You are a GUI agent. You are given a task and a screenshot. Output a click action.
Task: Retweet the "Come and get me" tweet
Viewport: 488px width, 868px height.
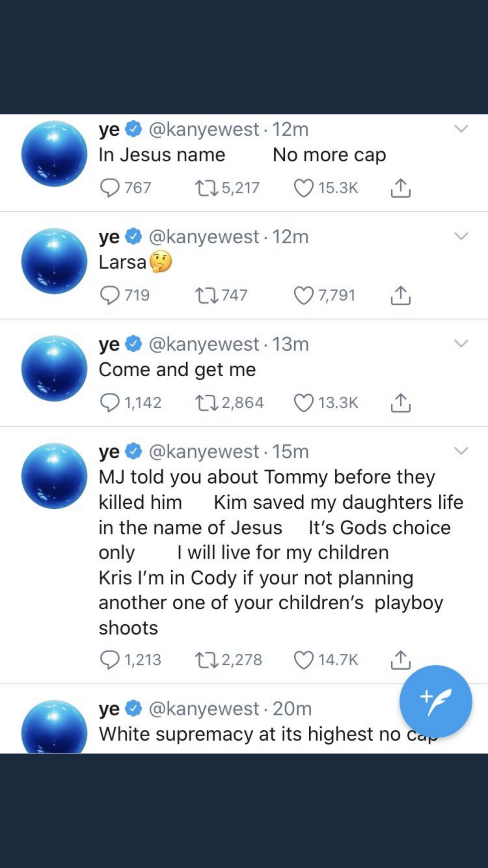pyautogui.click(x=207, y=403)
